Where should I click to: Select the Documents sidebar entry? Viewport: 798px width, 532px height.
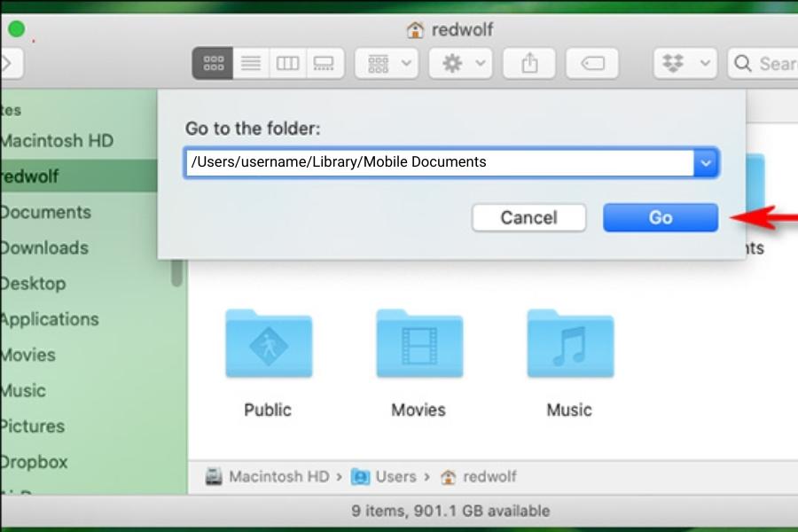tap(46, 212)
